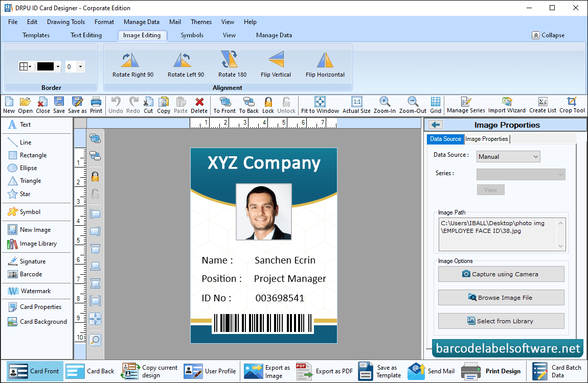
Task: Click the Flip Horizontal icon
Action: (325, 60)
